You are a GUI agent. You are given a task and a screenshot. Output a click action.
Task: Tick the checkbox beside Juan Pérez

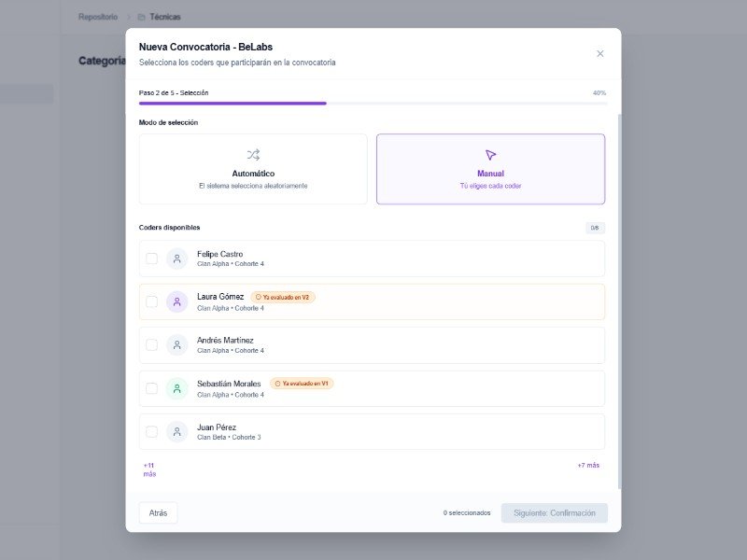pyautogui.click(x=151, y=431)
